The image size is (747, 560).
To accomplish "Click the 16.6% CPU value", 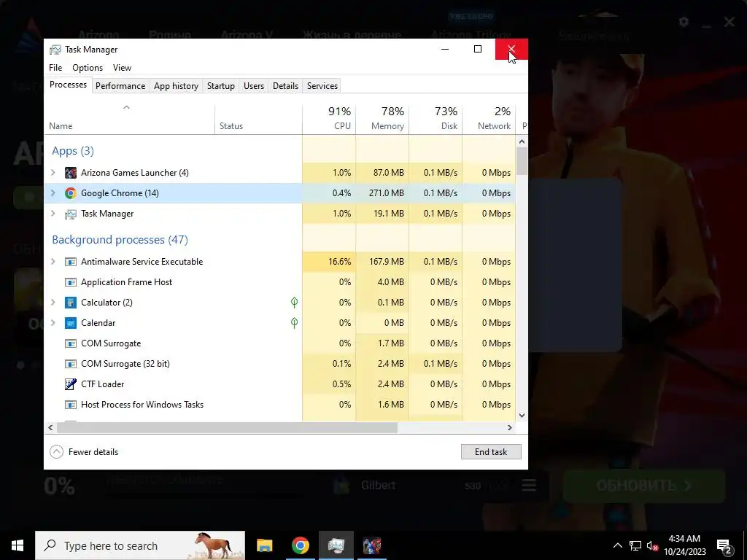I will point(339,262).
